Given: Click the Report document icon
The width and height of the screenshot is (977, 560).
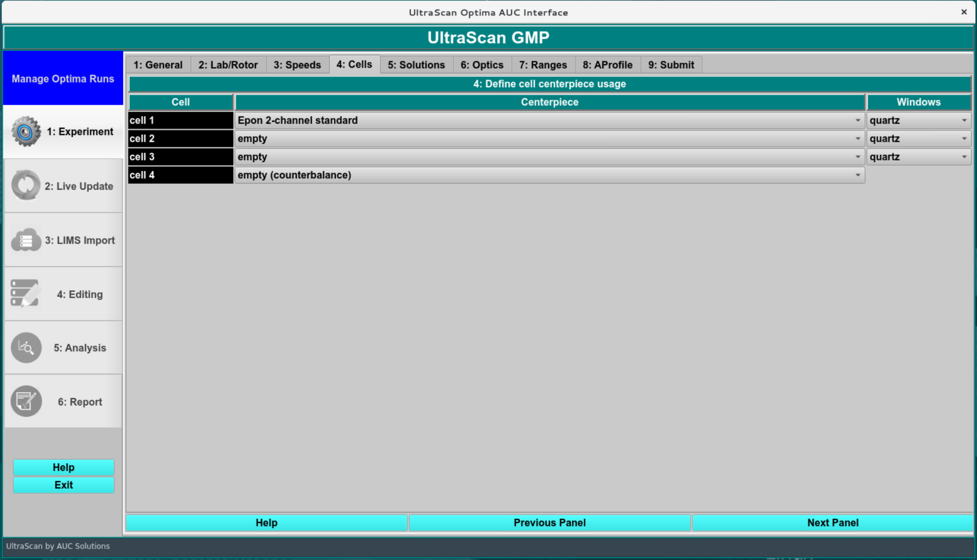Looking at the screenshot, I should pos(26,402).
